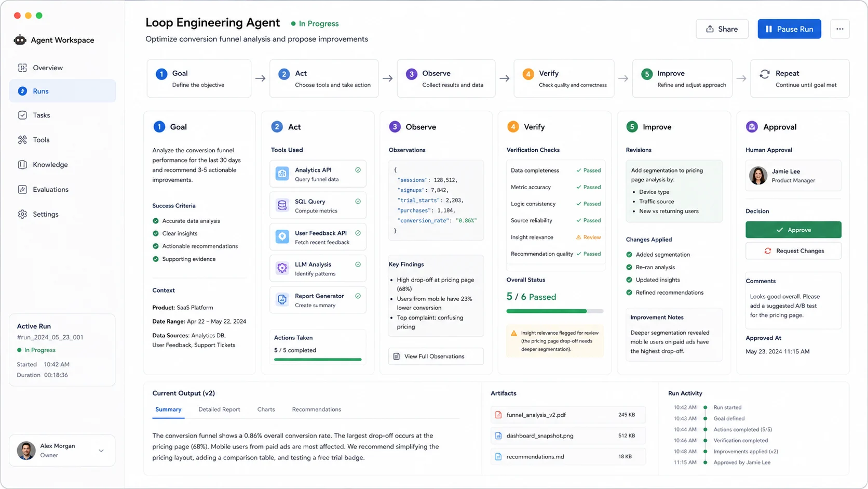The width and height of the screenshot is (868, 489).
Task: Click the In Progress status beside title
Action: click(x=315, y=23)
